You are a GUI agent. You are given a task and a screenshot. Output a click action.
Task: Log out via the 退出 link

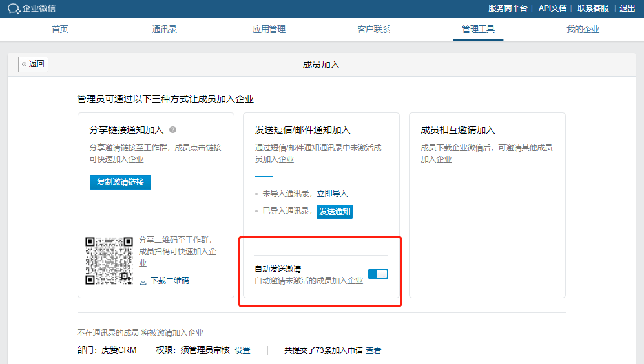[627, 8]
